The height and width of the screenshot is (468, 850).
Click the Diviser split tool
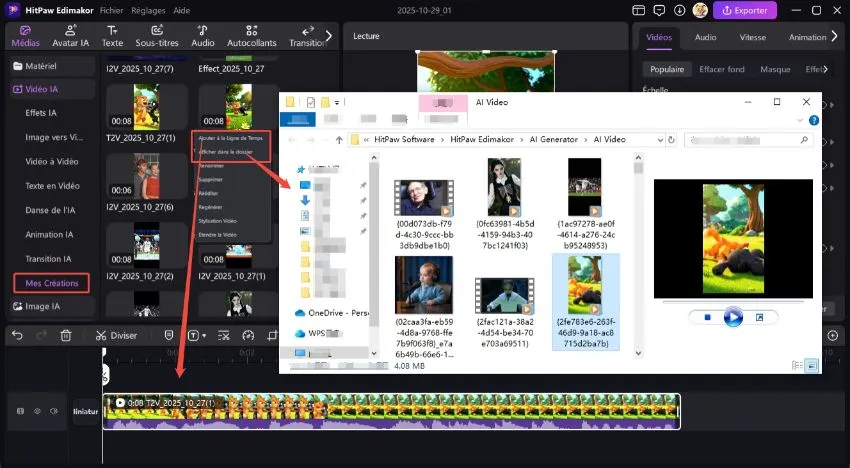(x=117, y=336)
